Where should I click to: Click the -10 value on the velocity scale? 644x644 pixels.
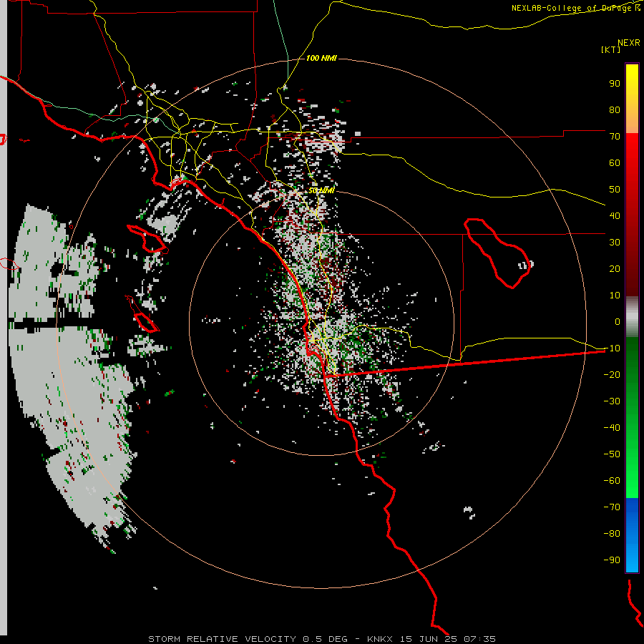(x=612, y=348)
